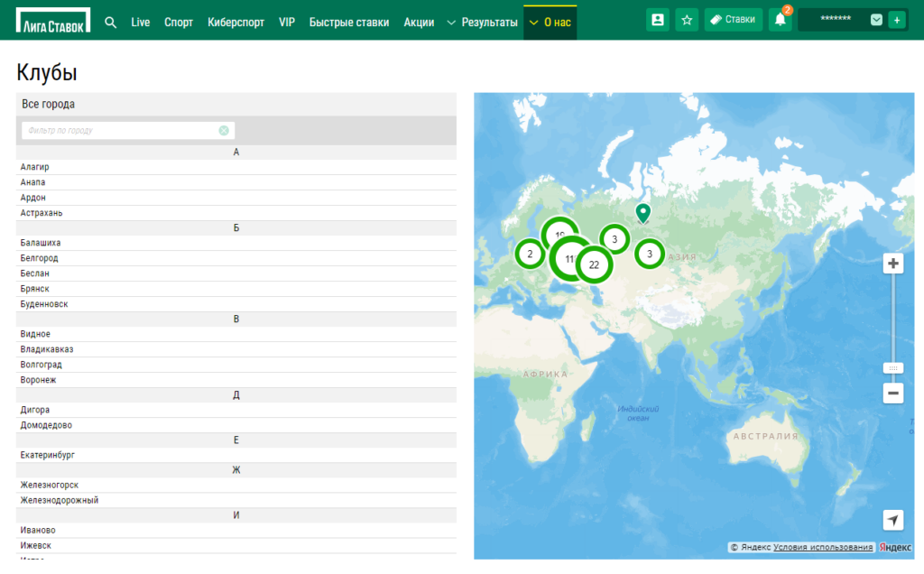Select city Алагир
The height and width of the screenshot is (574, 924).
(236, 167)
